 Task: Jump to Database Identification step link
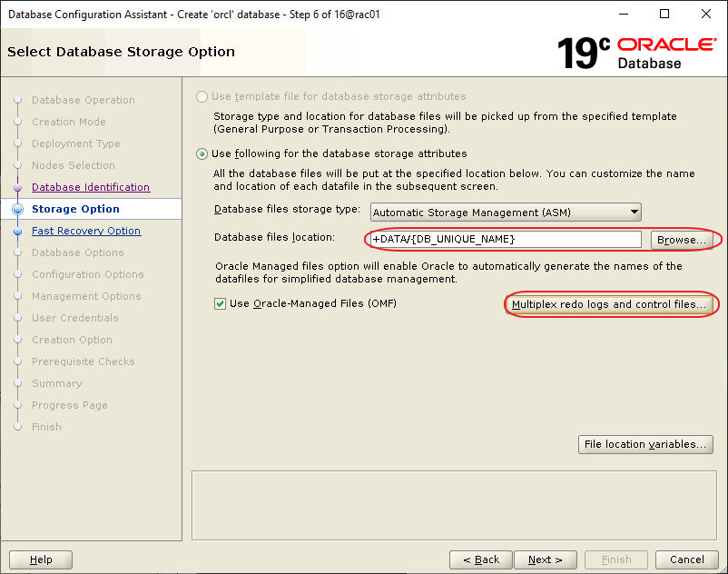pos(91,187)
